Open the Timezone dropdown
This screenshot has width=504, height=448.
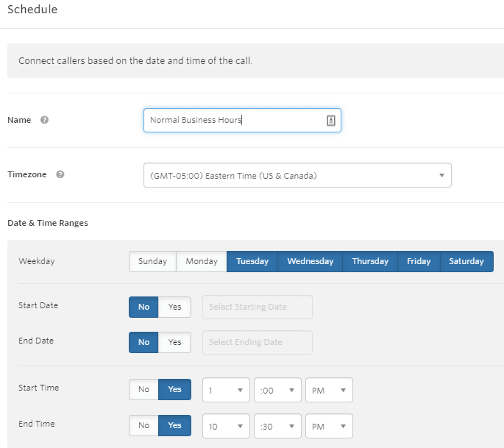[297, 175]
